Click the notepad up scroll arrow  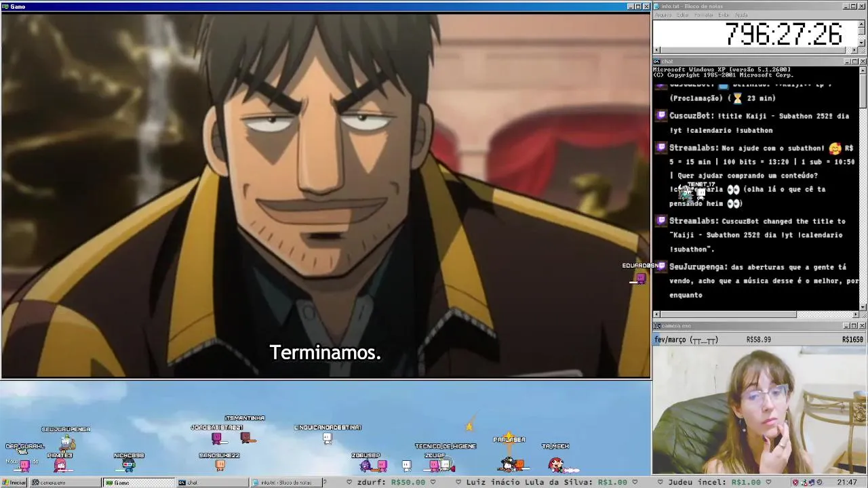pos(862,24)
